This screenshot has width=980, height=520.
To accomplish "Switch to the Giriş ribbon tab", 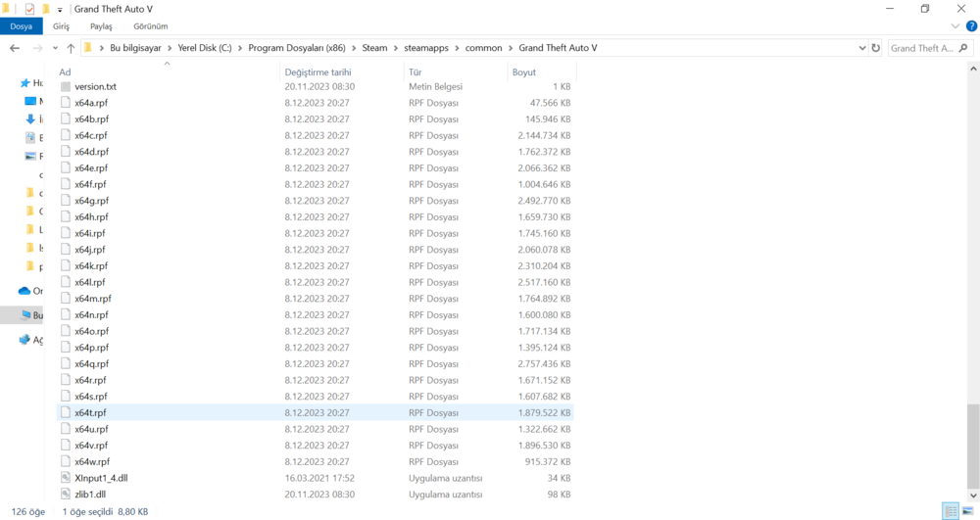I will click(61, 26).
